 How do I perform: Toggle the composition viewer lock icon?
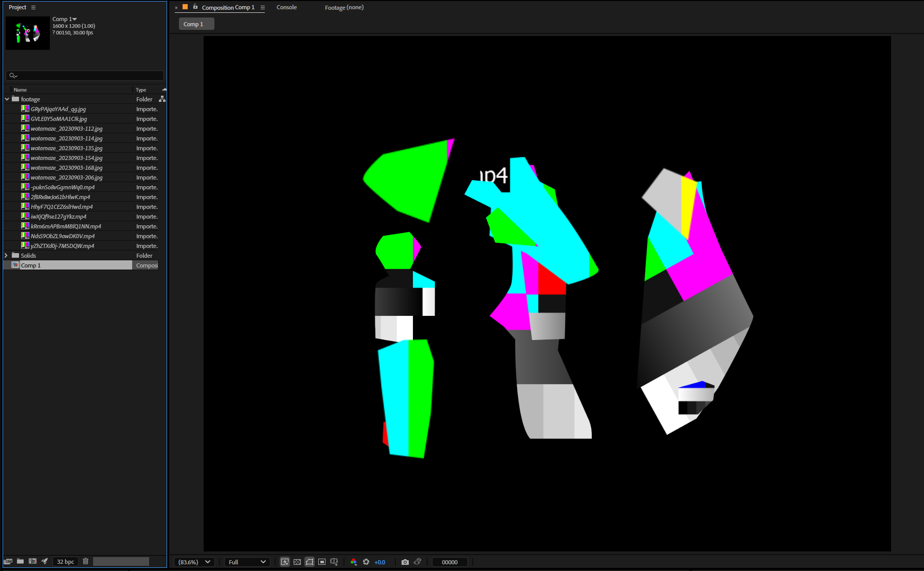pyautogui.click(x=195, y=7)
